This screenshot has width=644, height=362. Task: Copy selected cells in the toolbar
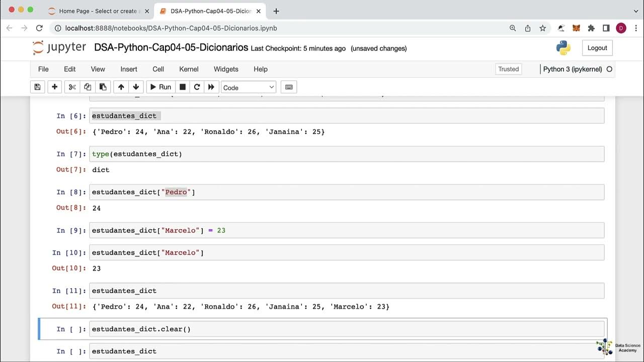coord(88,87)
